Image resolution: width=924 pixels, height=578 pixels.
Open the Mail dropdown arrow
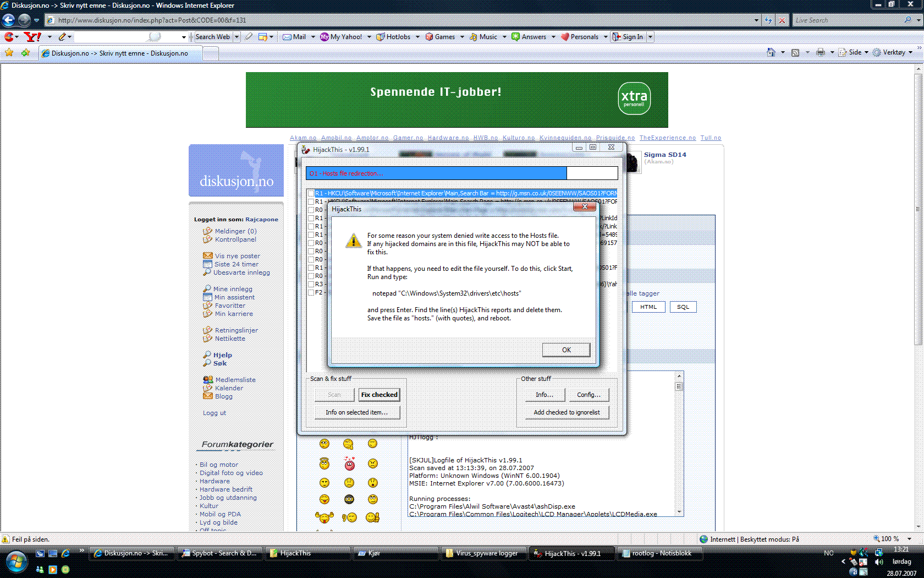point(313,37)
